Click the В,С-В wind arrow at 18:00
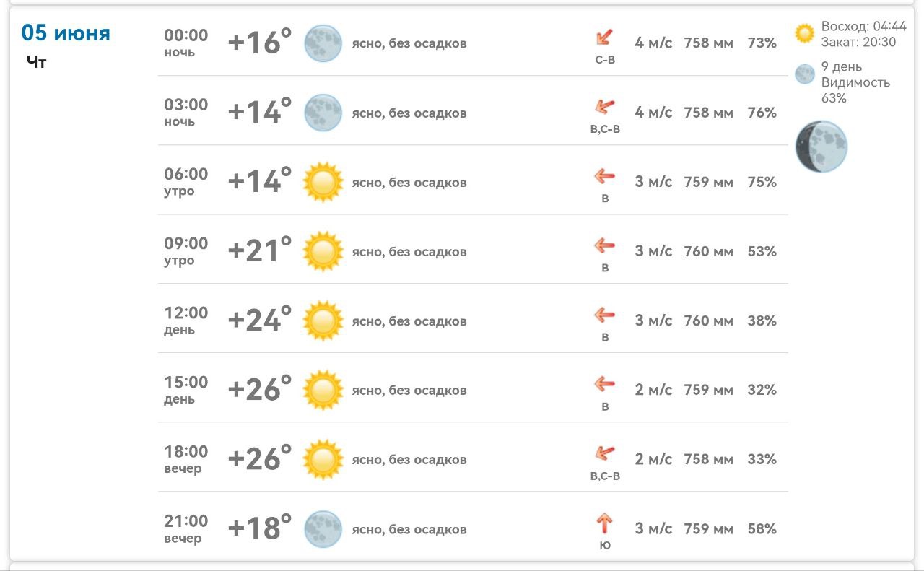This screenshot has height=571, width=924. 604,453
